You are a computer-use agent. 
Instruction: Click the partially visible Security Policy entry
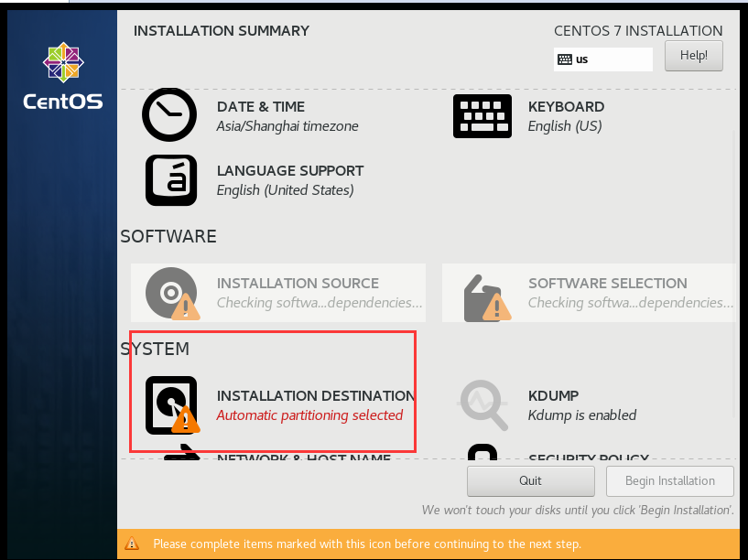point(558,452)
